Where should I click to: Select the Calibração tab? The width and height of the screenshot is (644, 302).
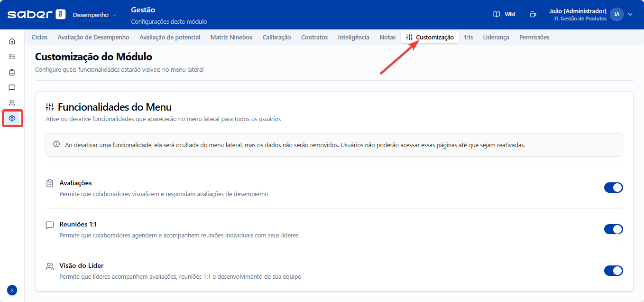point(276,37)
